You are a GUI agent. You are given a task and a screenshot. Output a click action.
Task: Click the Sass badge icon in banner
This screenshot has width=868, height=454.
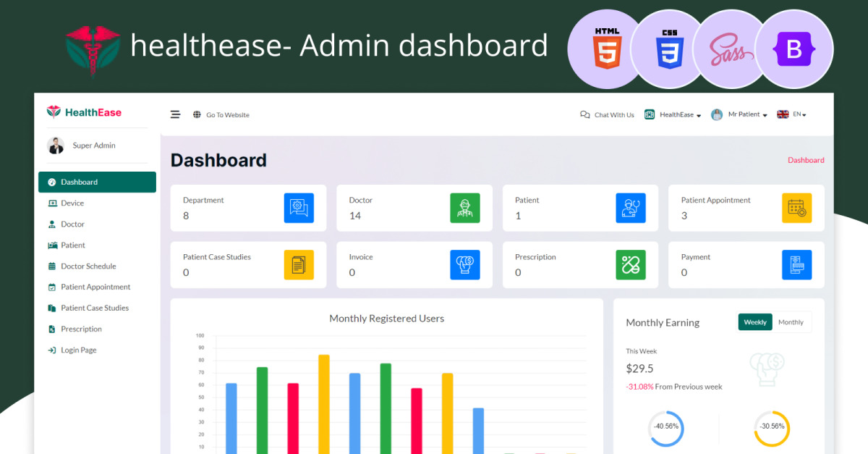pyautogui.click(x=733, y=49)
